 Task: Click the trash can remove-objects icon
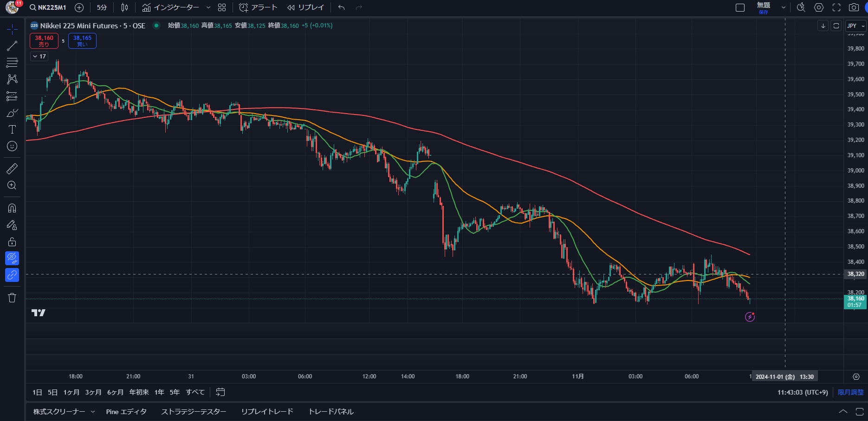[x=12, y=298]
